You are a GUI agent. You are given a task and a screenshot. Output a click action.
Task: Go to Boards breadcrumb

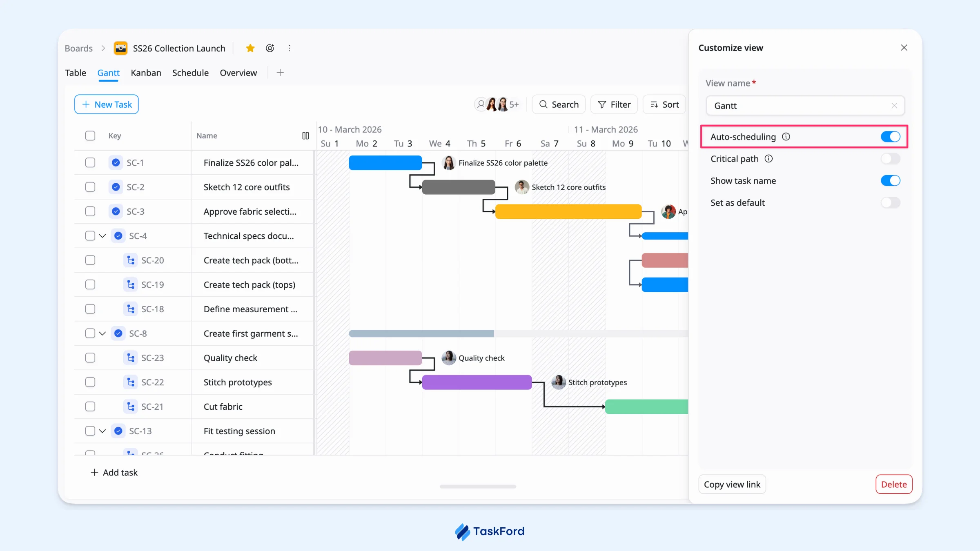coord(79,48)
